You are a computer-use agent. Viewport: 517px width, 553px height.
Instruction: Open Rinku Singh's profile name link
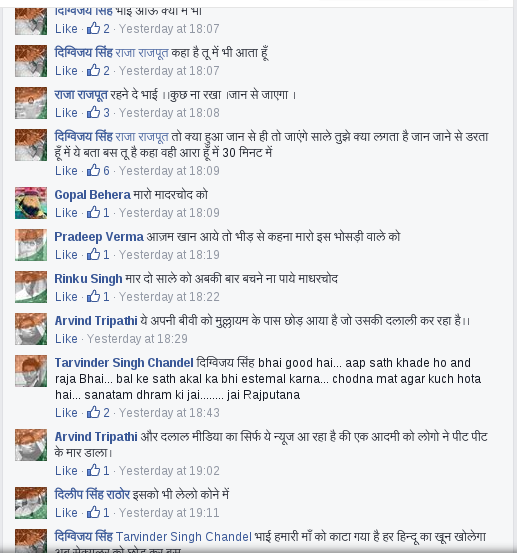88,279
